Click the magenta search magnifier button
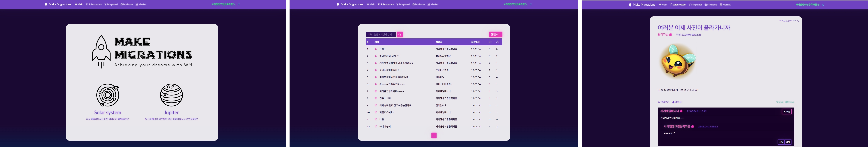 [x=400, y=34]
